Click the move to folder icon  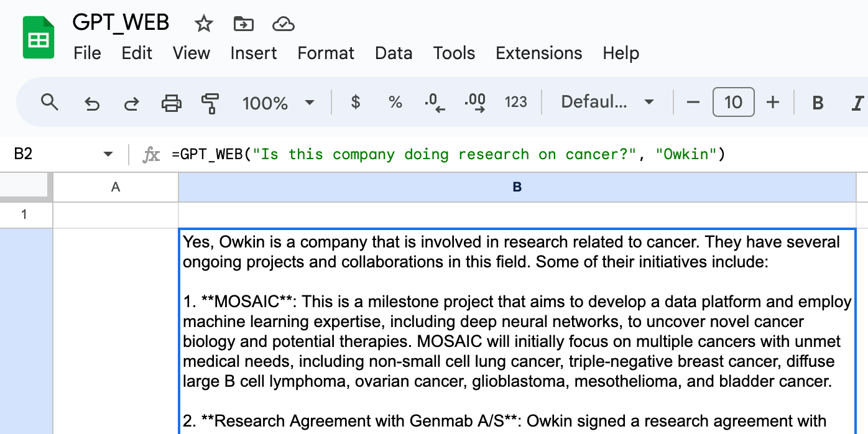click(243, 24)
